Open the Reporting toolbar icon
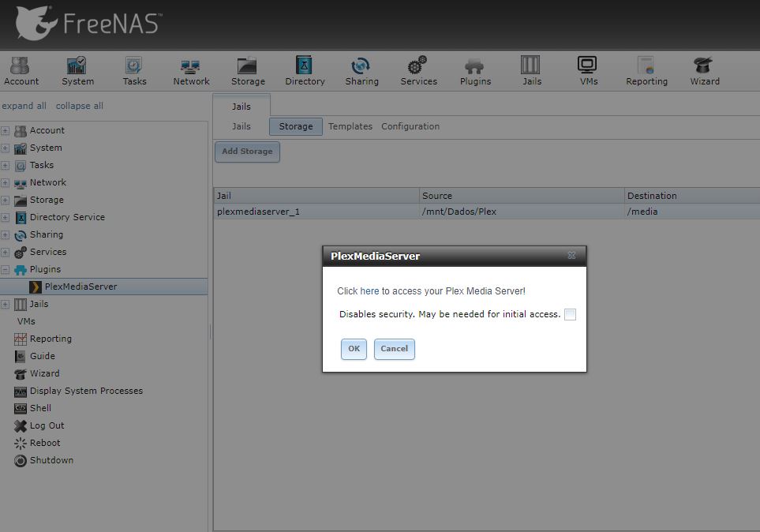The height and width of the screenshot is (532, 760). click(646, 71)
